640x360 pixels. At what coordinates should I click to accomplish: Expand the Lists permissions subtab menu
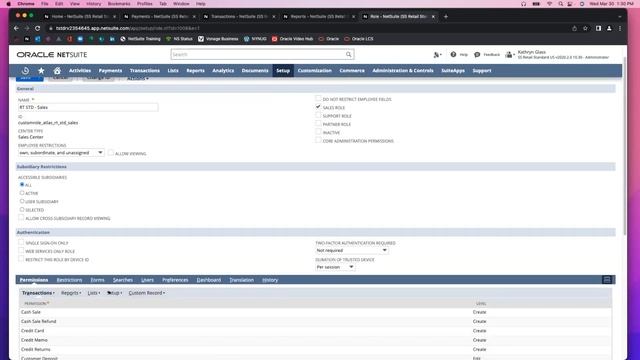93,293
